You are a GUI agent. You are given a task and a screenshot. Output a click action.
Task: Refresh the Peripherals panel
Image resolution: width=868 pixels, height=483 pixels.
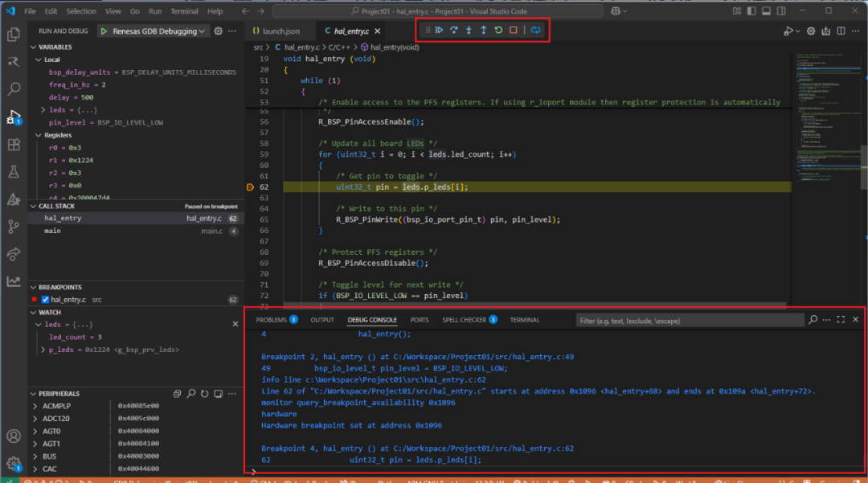204,394
